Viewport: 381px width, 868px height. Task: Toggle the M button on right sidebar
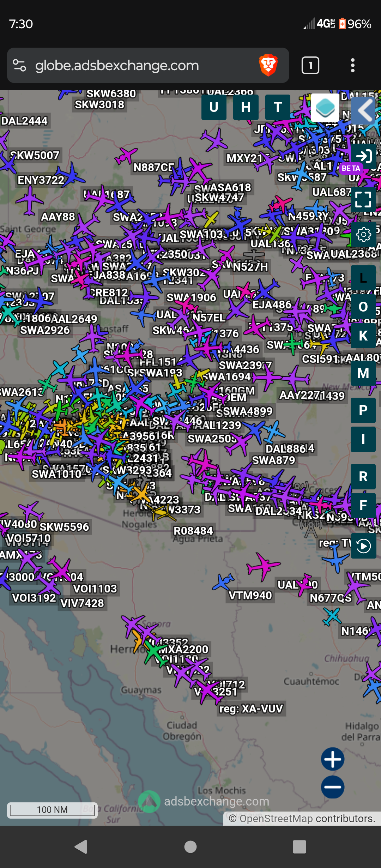click(x=363, y=373)
